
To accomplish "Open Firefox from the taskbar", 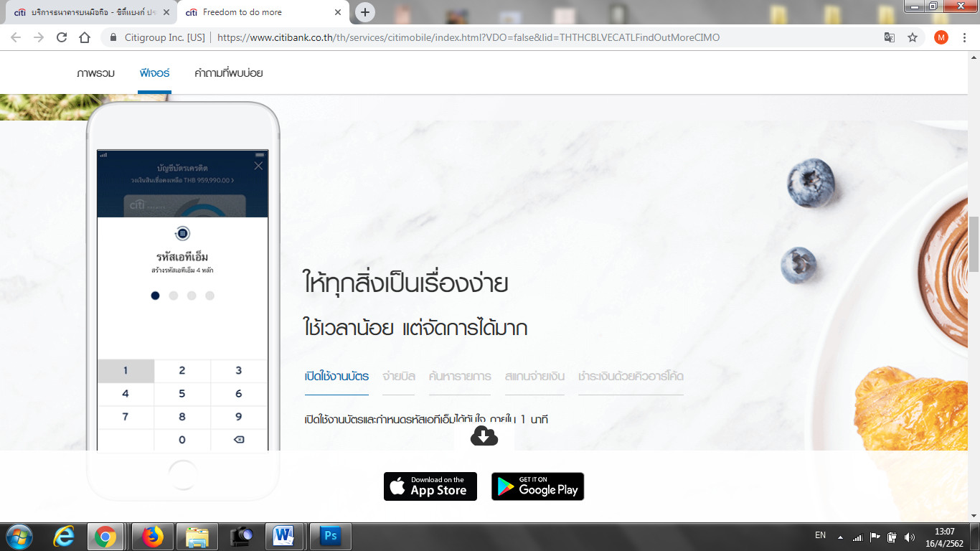I will 152,536.
